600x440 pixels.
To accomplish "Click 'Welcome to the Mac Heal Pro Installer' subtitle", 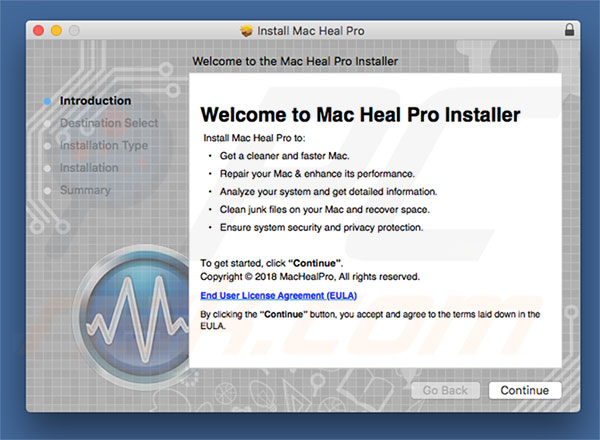I will 295,61.
